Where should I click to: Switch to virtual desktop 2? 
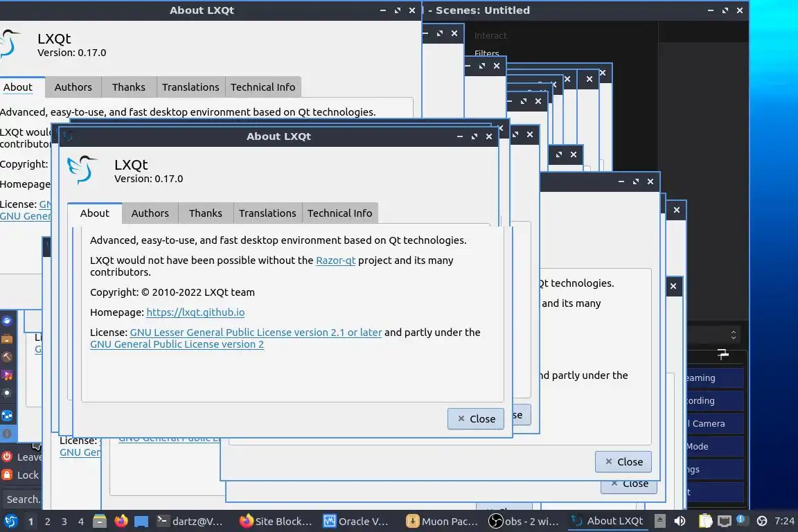(x=48, y=522)
